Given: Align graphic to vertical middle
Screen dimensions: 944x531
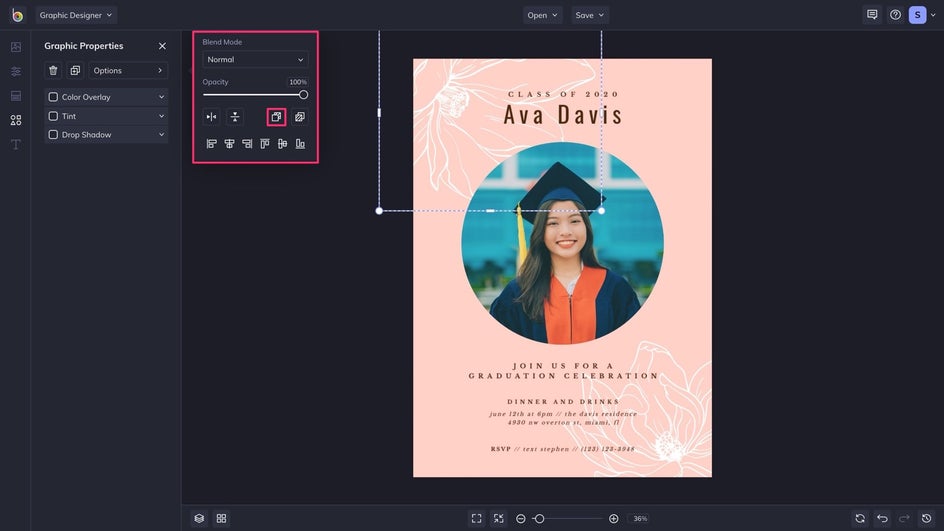Looking at the screenshot, I should (x=282, y=144).
